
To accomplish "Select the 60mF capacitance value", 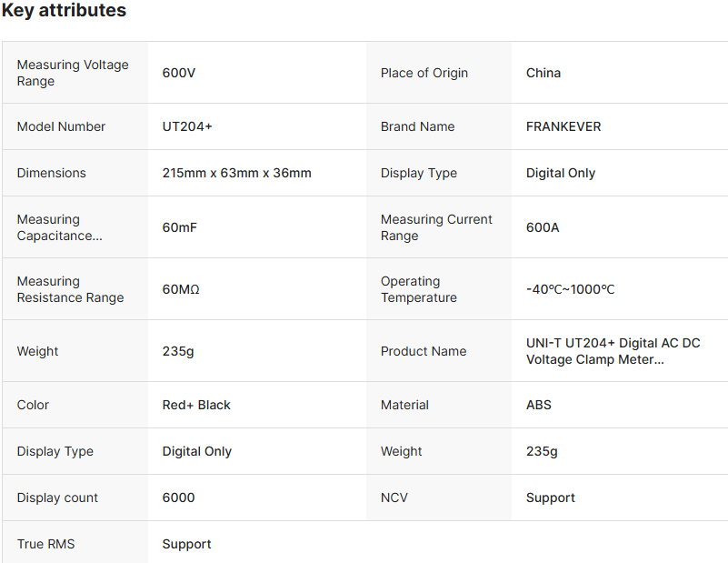I will (x=180, y=227).
